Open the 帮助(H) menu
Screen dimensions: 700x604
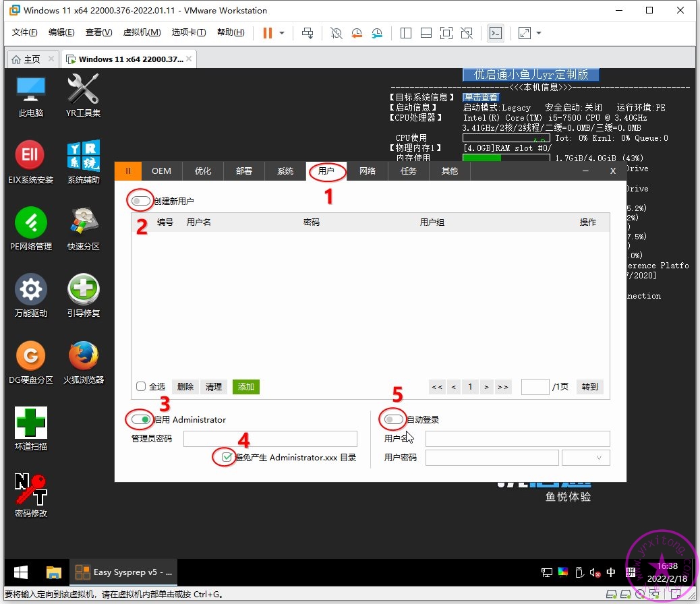(231, 32)
